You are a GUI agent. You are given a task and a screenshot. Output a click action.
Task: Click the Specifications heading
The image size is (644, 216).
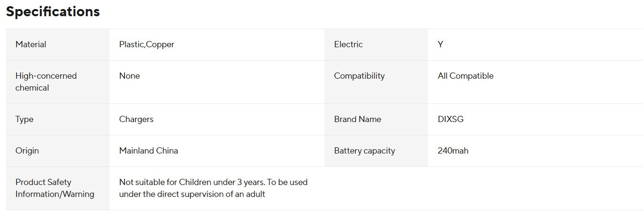point(53,12)
